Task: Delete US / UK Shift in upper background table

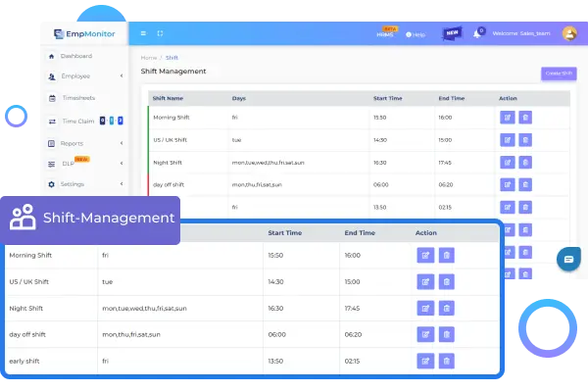Action: tap(525, 139)
